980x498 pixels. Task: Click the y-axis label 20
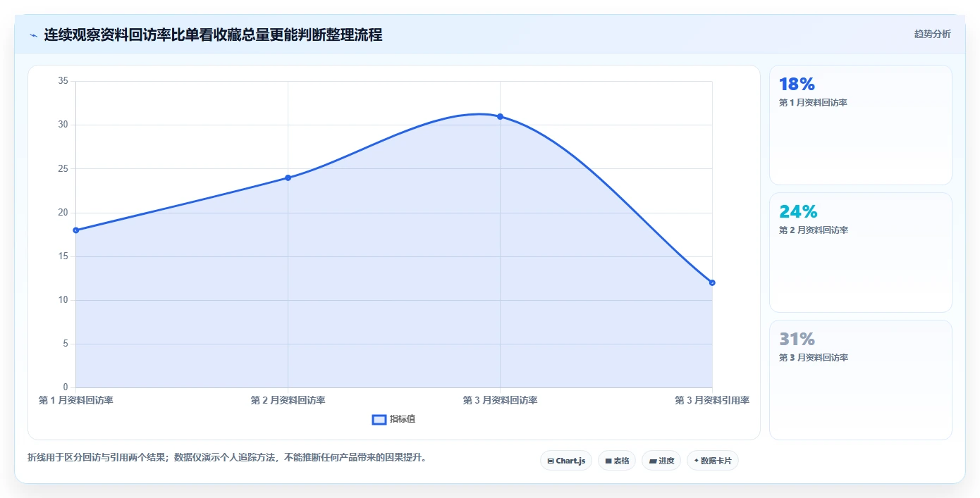pyautogui.click(x=63, y=213)
